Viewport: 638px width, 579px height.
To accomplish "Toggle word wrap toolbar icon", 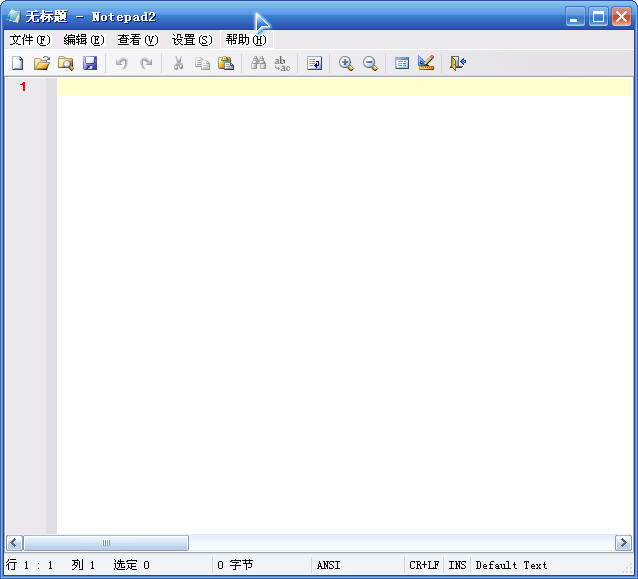I will (x=314, y=63).
